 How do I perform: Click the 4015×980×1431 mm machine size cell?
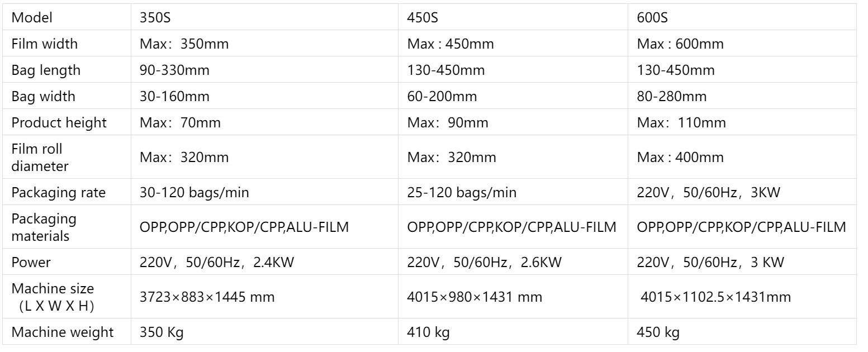point(475,297)
